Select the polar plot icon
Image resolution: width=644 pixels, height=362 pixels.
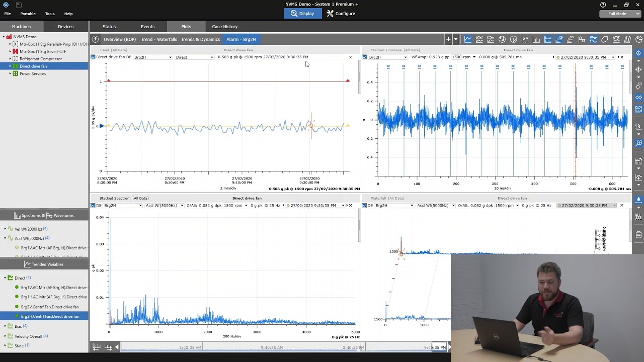coord(513,39)
